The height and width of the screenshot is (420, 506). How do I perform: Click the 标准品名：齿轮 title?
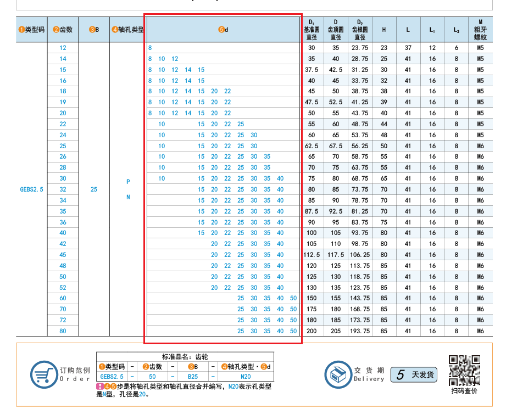pos(185,357)
